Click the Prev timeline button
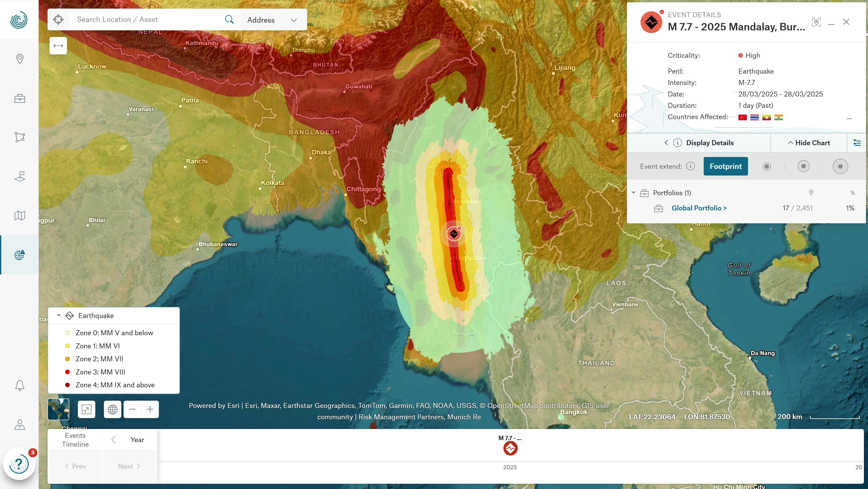 point(75,466)
